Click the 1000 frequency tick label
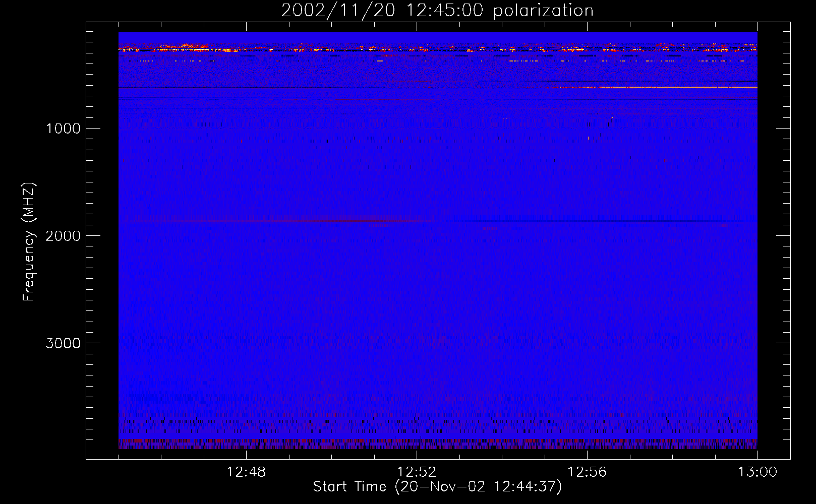Viewport: 816px width, 504px height. tap(63, 129)
